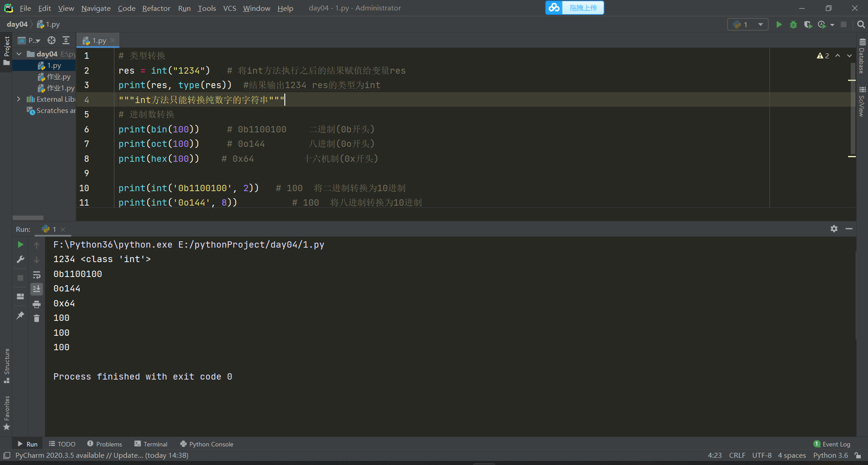This screenshot has height=465, width=868.
Task: Print the run console output
Action: pyautogui.click(x=37, y=304)
